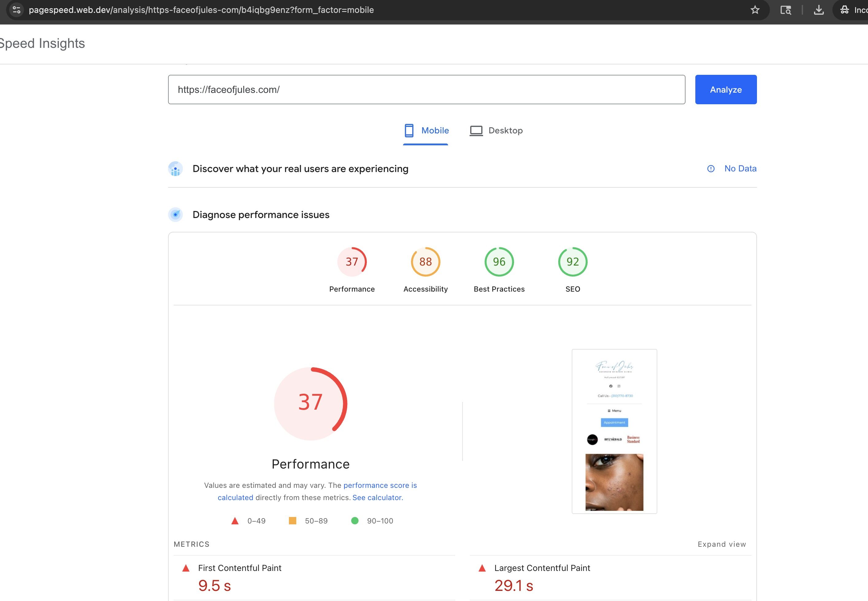The height and width of the screenshot is (601, 868).
Task: Jump to the Best Practices score gauge
Action: pos(499,262)
